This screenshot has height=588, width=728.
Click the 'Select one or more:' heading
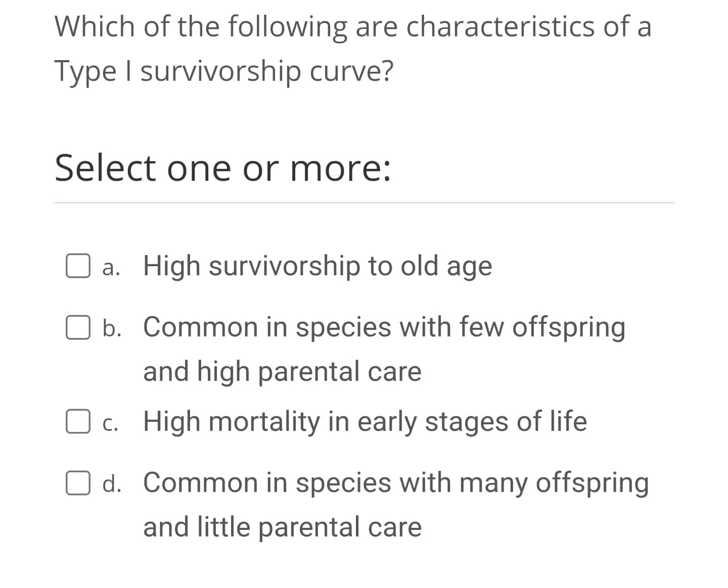pos(223,168)
